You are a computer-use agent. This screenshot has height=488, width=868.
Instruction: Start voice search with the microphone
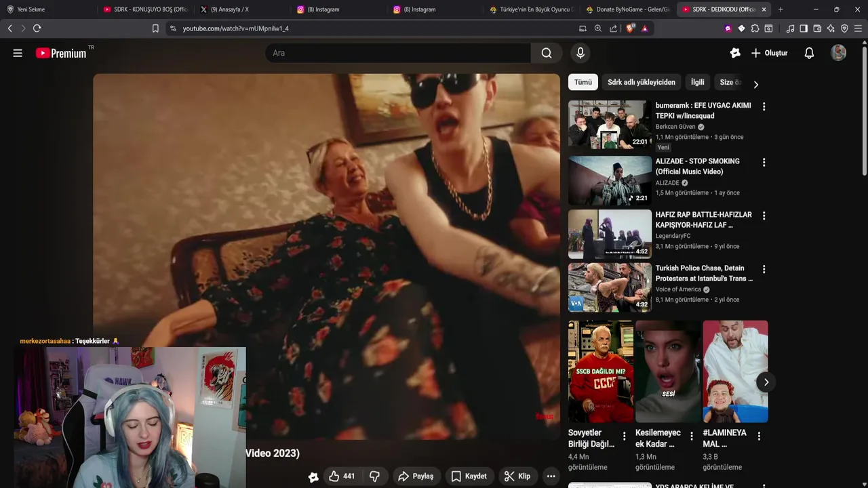pyautogui.click(x=580, y=53)
